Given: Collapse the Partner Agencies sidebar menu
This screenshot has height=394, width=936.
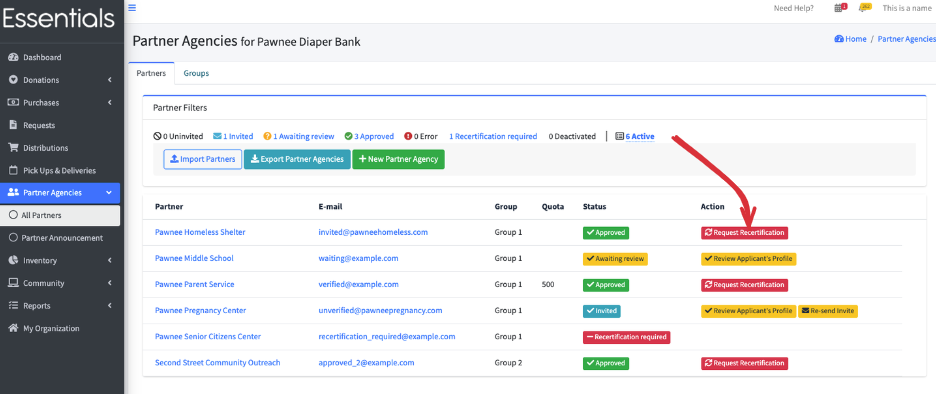Looking at the screenshot, I should (60, 193).
